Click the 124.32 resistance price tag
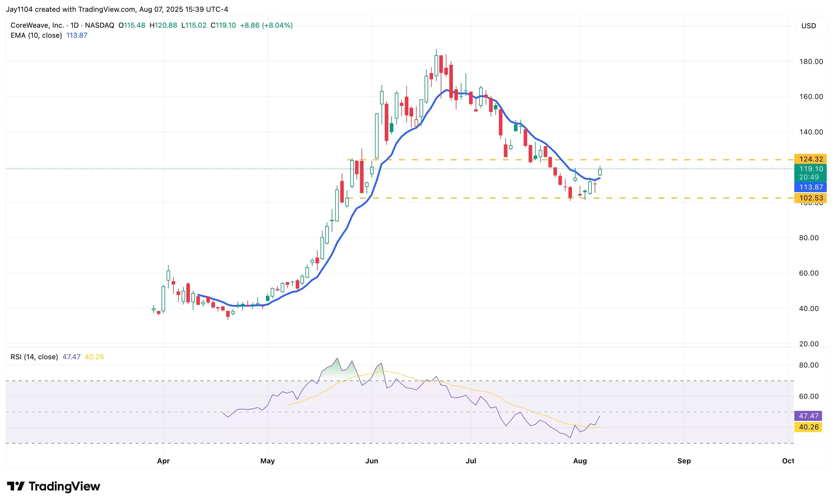The height and width of the screenshot is (504, 835). pos(811,159)
